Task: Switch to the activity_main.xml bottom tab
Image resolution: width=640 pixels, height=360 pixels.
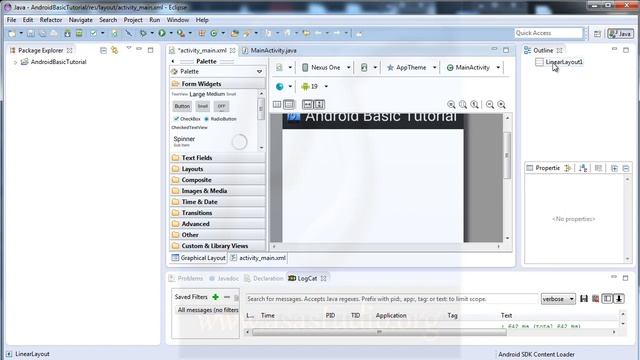Action: pyautogui.click(x=258, y=258)
